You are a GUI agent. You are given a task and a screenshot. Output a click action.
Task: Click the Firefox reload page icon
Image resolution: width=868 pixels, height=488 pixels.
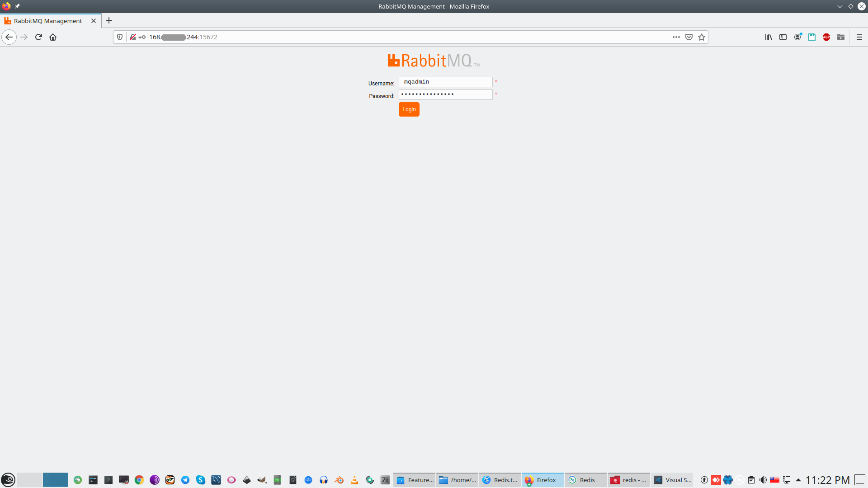coord(38,37)
